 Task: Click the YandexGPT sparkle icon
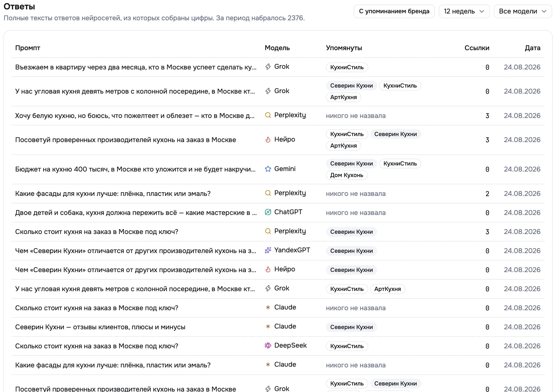click(x=268, y=250)
